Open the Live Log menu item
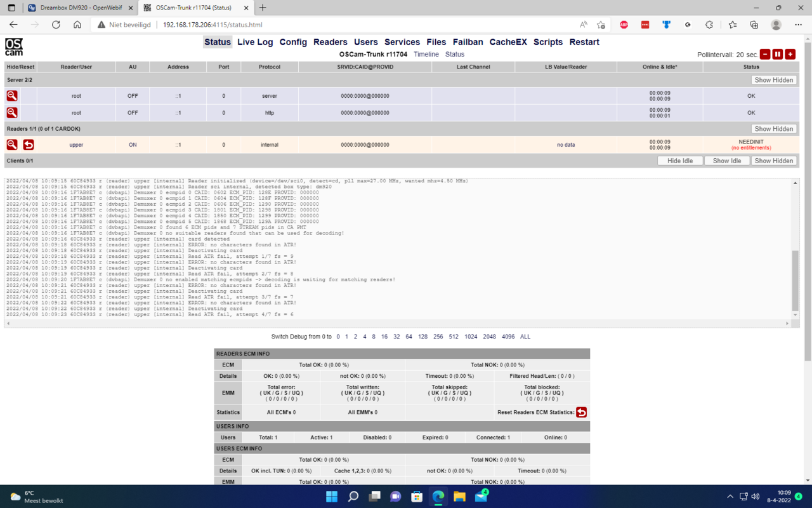 [x=255, y=42]
